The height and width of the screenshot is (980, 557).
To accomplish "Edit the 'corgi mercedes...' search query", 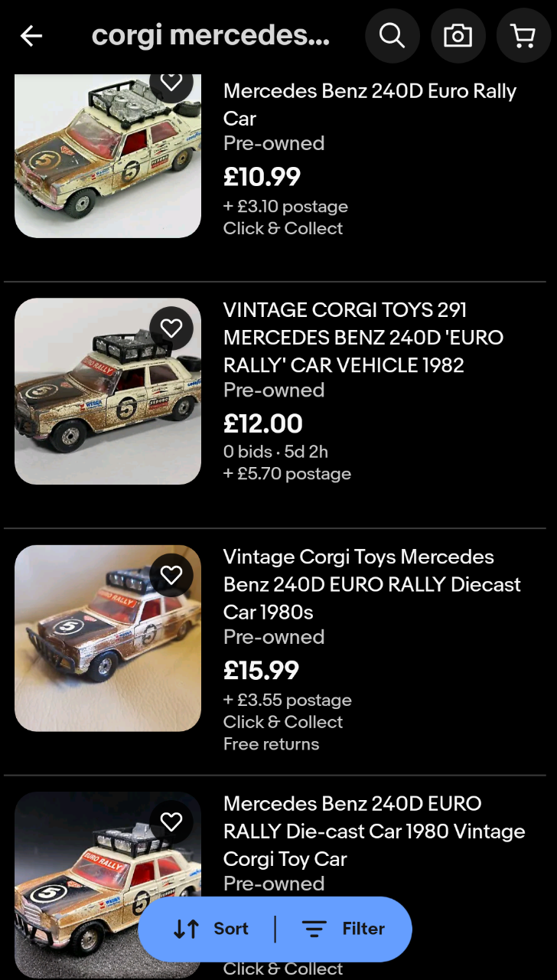I will [210, 35].
